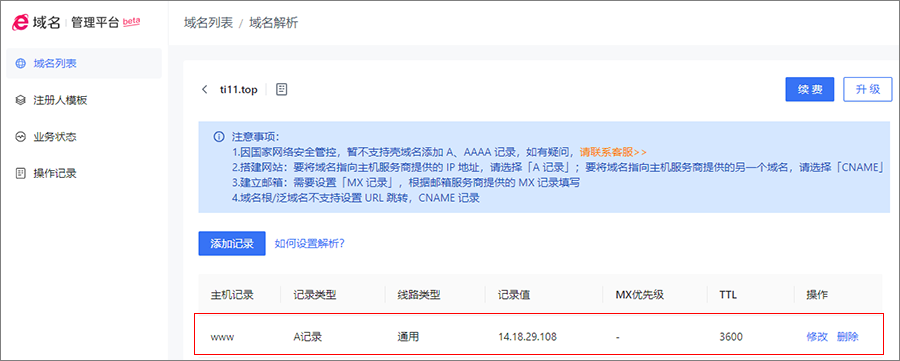This screenshot has width=900, height=361.
Task: Click the 线路类型 column header
Action: click(418, 296)
